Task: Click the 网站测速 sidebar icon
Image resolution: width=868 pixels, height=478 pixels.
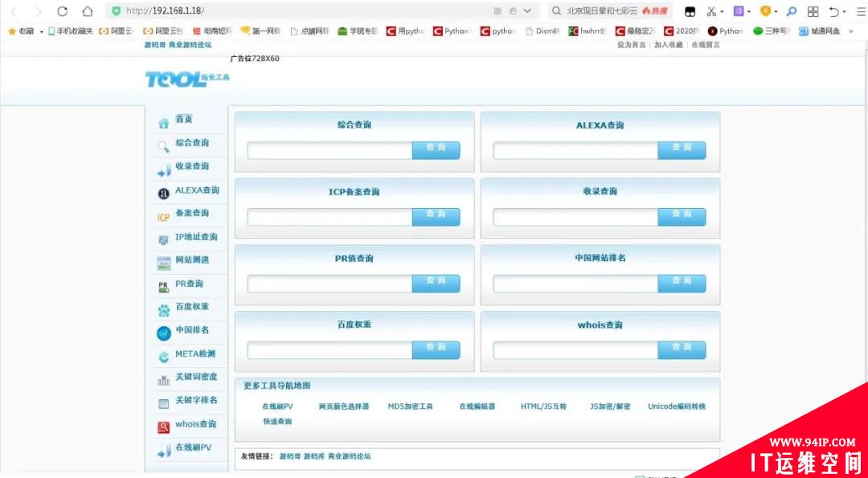Action: 164,264
